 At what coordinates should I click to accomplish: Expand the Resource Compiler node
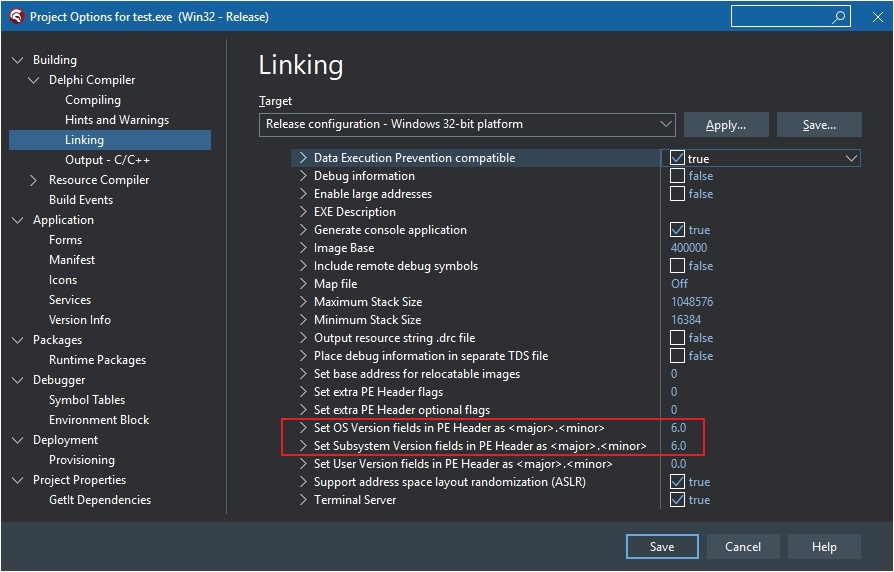[34, 180]
